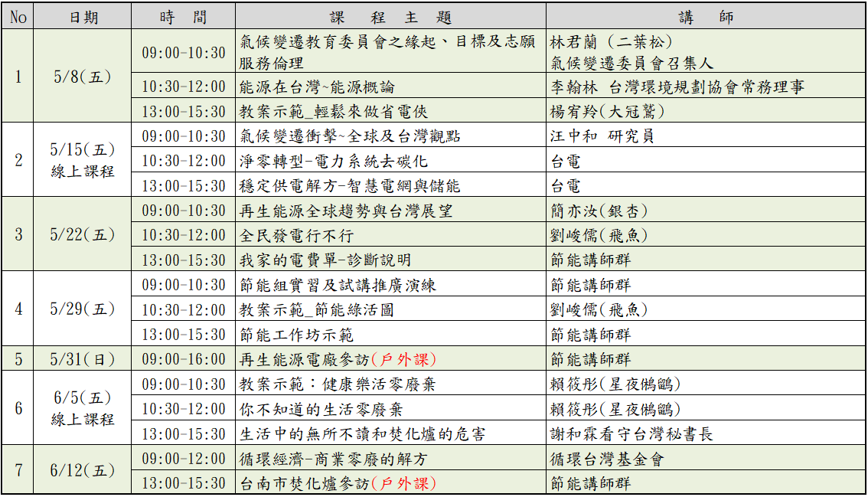
Task: Select the "5/31(日)" date cell
Action: (83, 359)
